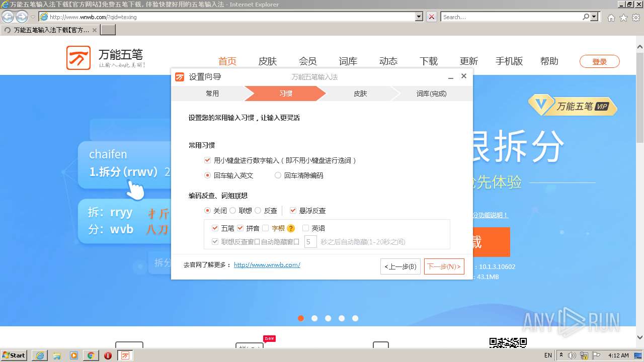Select the 联想 radio button
Viewport: 644px width, 362px height.
click(x=232, y=211)
